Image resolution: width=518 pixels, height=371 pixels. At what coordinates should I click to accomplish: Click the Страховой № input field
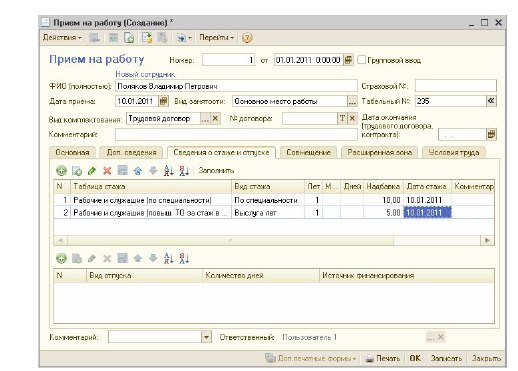(x=456, y=86)
